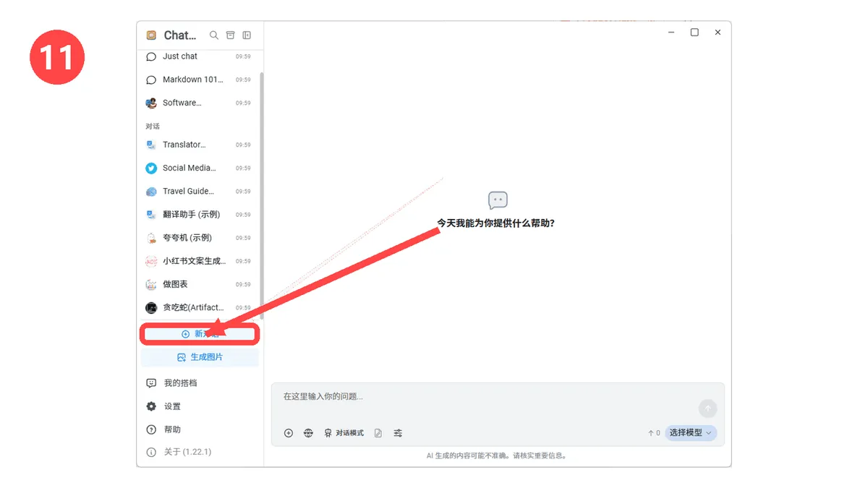
Task: Open the 贪吃蛇(Artifact) conversation
Action: (x=199, y=307)
